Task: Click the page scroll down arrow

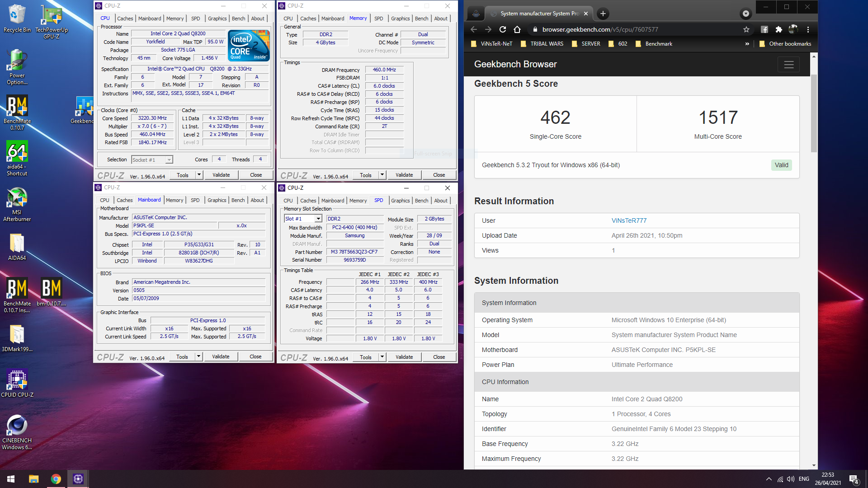Action: [814, 465]
